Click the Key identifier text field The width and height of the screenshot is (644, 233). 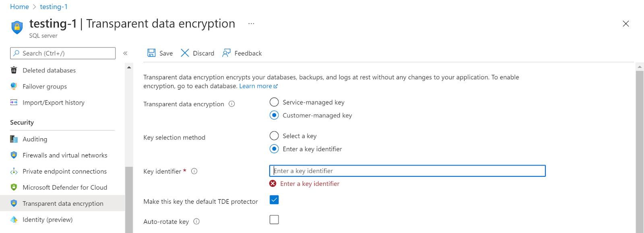[x=407, y=171]
